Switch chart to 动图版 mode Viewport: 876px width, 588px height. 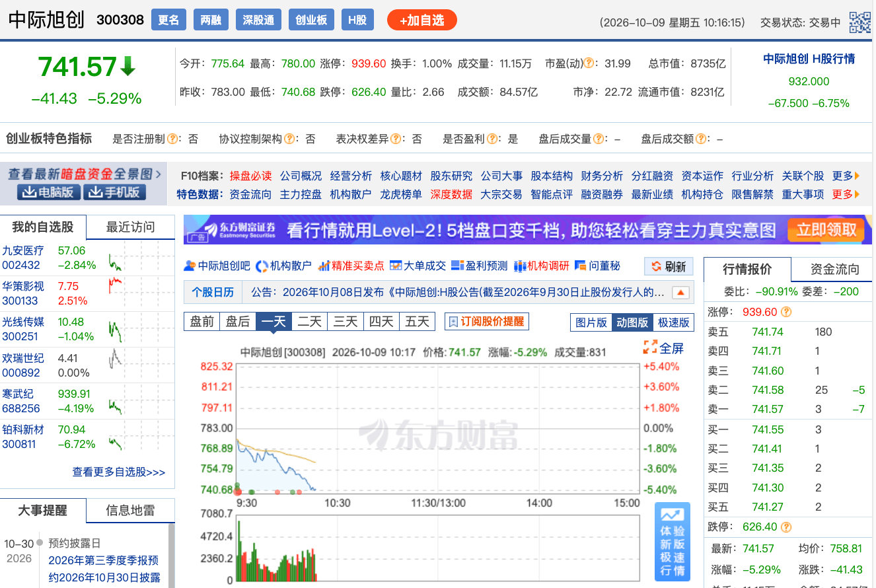click(x=632, y=322)
